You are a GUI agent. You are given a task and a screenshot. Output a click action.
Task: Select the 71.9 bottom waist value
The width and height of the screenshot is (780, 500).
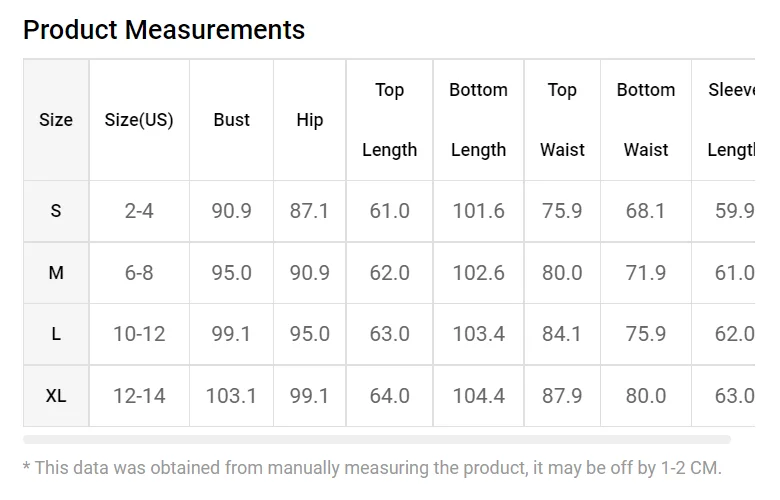coord(646,273)
